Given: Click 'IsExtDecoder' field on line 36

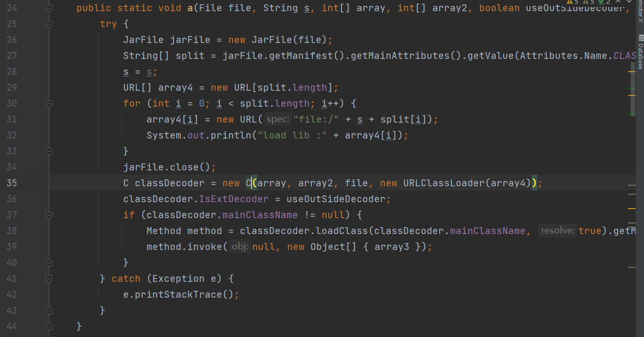Looking at the screenshot, I should click(234, 199).
